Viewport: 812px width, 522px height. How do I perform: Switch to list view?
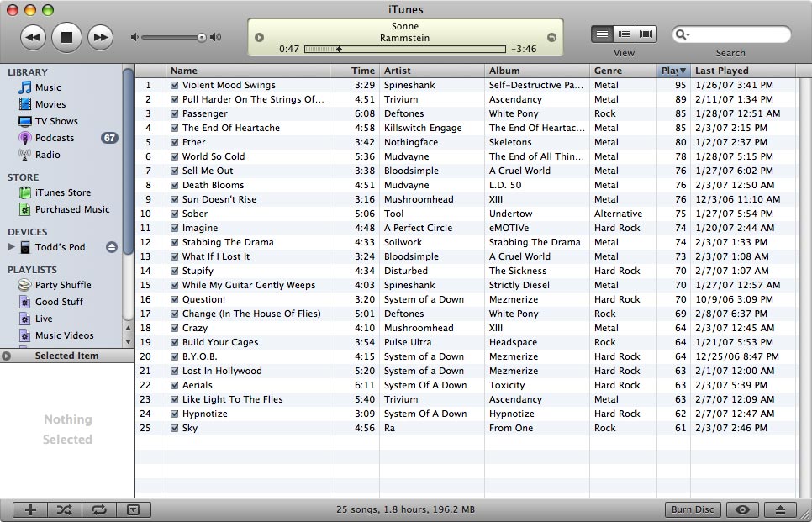coord(602,34)
